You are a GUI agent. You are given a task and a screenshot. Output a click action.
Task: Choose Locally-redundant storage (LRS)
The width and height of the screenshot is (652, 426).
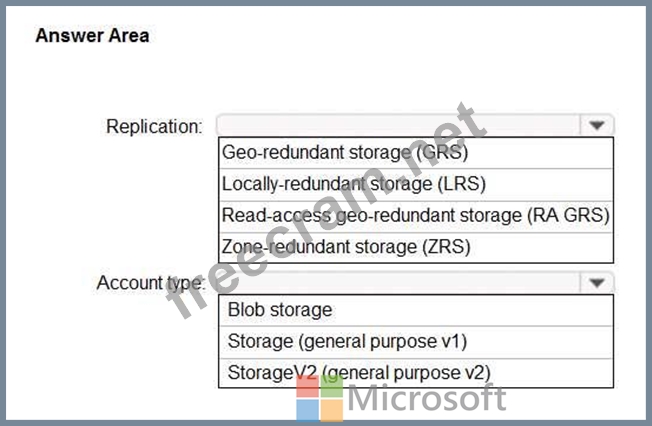pos(416,184)
